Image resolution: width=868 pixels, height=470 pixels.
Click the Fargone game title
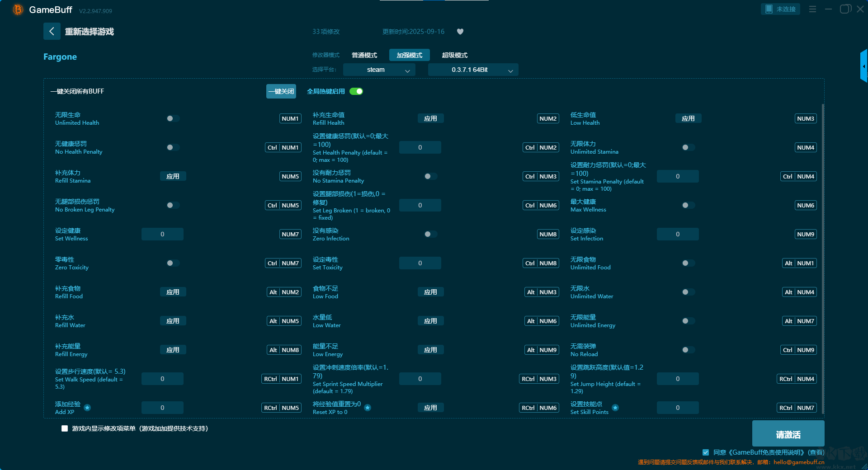pyautogui.click(x=60, y=57)
